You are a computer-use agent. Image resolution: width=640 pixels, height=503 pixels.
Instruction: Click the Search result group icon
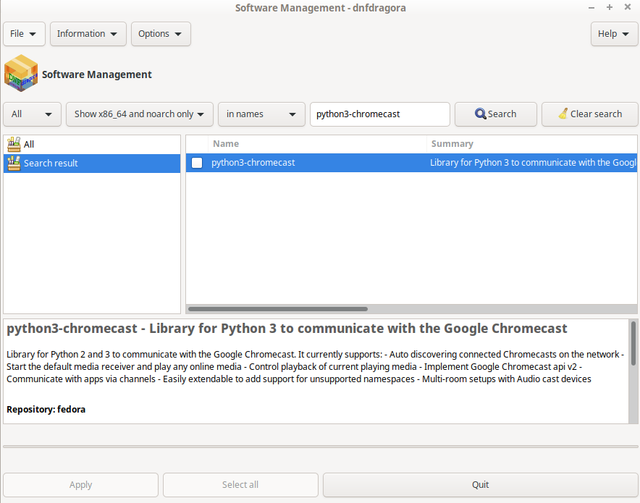(x=14, y=163)
